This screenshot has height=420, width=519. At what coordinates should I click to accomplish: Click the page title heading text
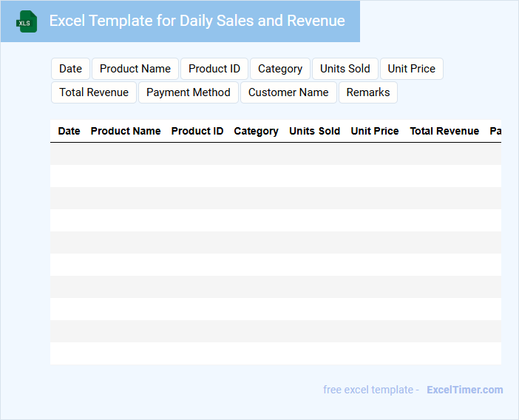(197, 21)
